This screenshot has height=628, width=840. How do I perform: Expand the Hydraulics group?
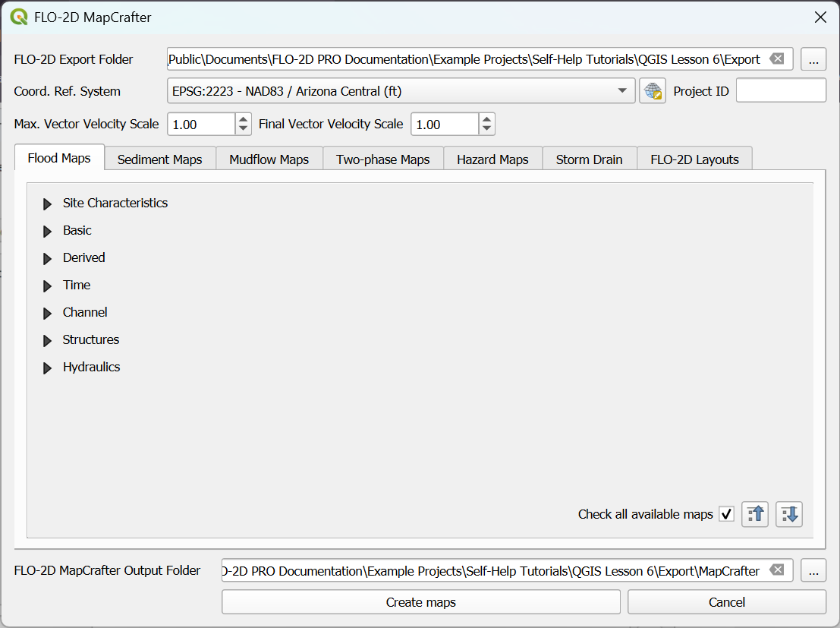48,368
